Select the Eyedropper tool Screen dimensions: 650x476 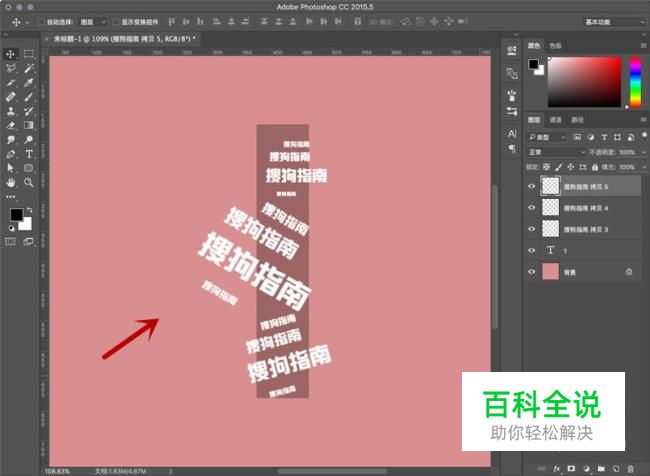pyautogui.click(x=29, y=83)
